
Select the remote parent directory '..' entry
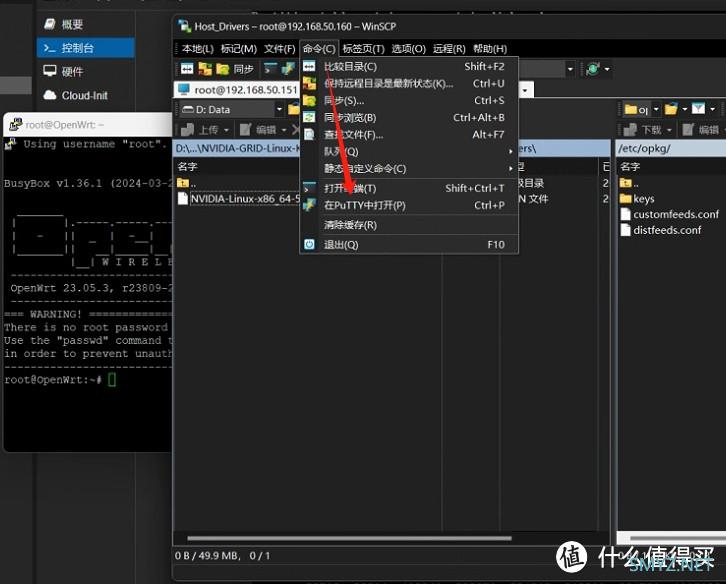click(x=629, y=183)
